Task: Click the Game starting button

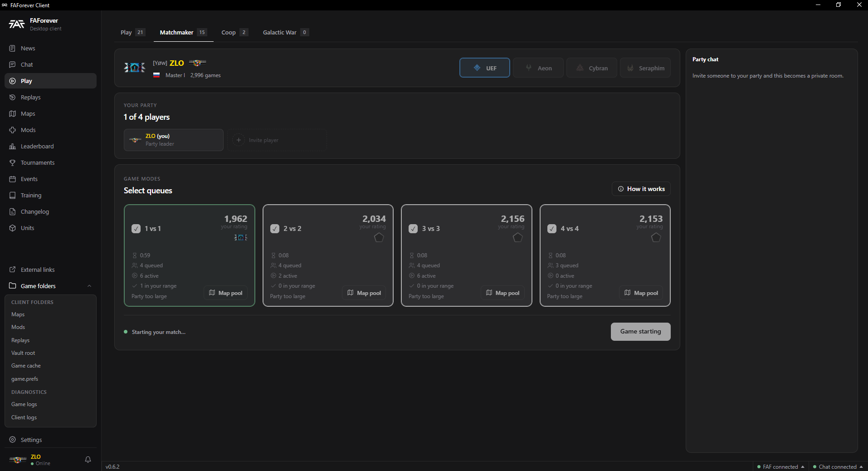Action: click(641, 332)
